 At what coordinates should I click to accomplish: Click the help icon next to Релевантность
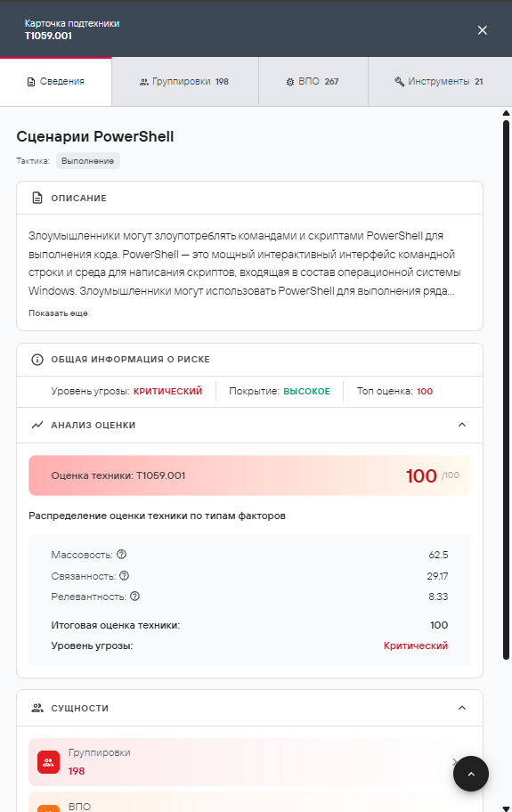click(x=135, y=596)
